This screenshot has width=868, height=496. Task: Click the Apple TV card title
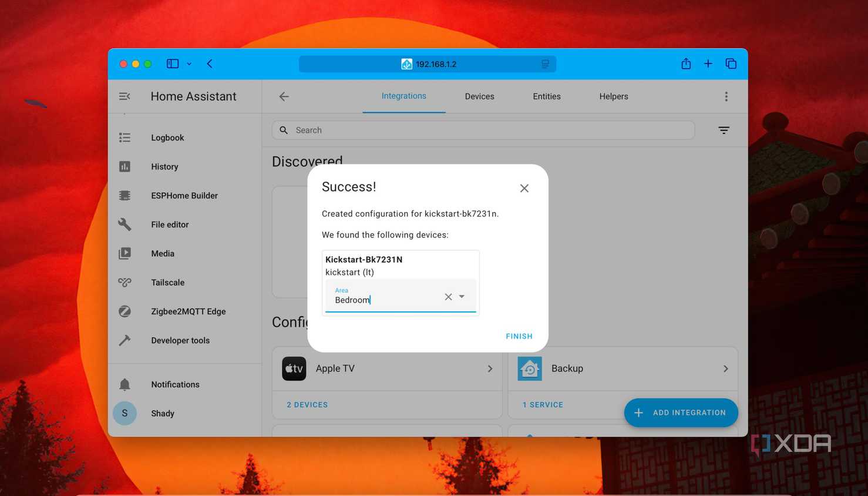335,368
